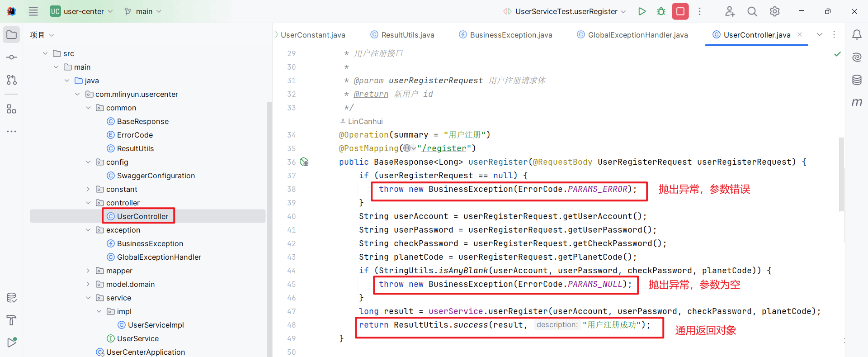Click the gutter endpoint icon on line 36
Viewport: 868px width, 357px height.
tap(304, 162)
